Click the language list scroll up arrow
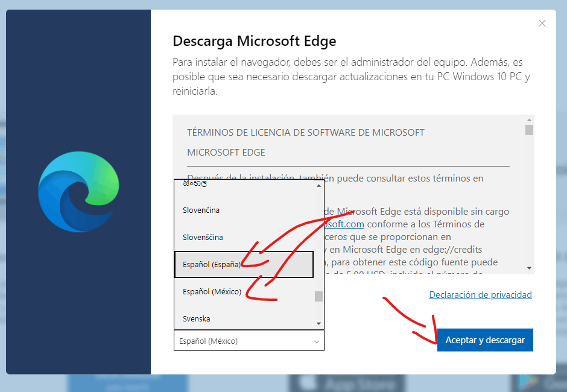567x392 pixels. point(318,186)
